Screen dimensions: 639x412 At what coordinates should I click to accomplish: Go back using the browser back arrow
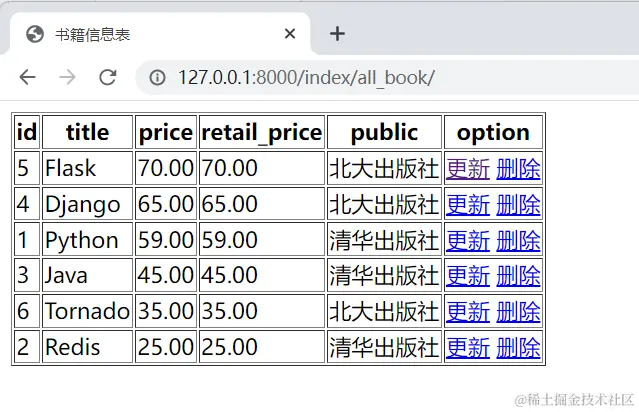pos(28,77)
